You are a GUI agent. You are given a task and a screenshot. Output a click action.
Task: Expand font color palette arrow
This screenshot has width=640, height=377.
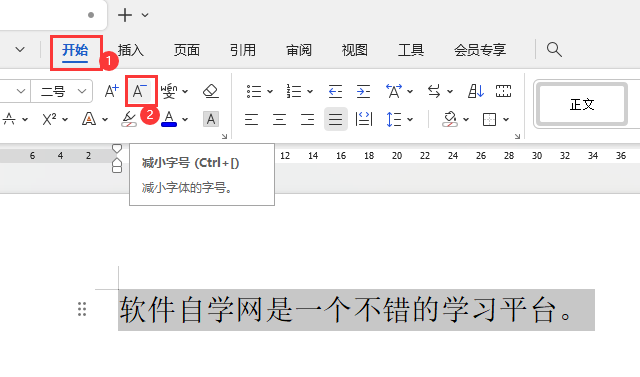click(x=185, y=120)
